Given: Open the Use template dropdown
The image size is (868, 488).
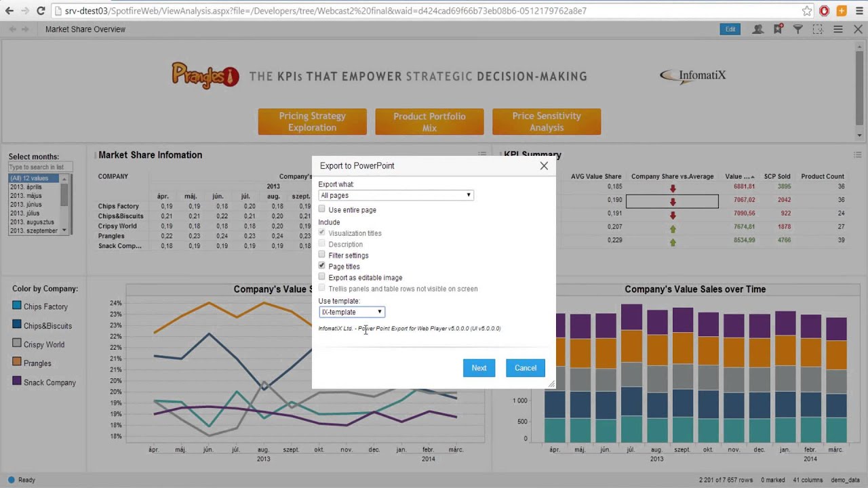Looking at the screenshot, I should [x=352, y=312].
